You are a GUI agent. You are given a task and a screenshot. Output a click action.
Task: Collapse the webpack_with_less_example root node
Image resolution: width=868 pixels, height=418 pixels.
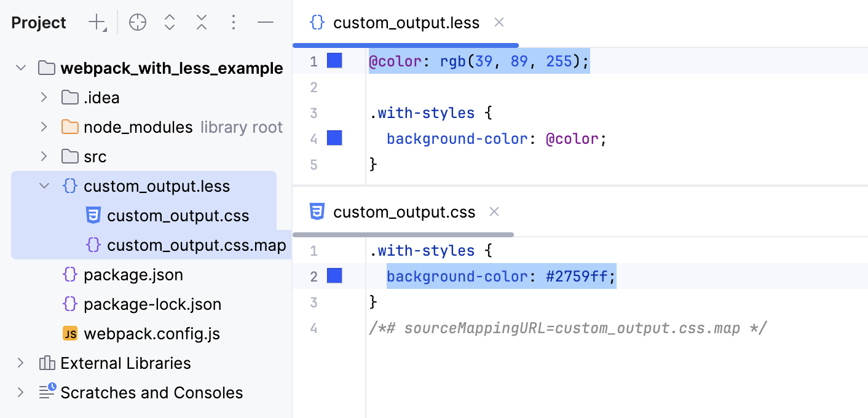click(20, 68)
